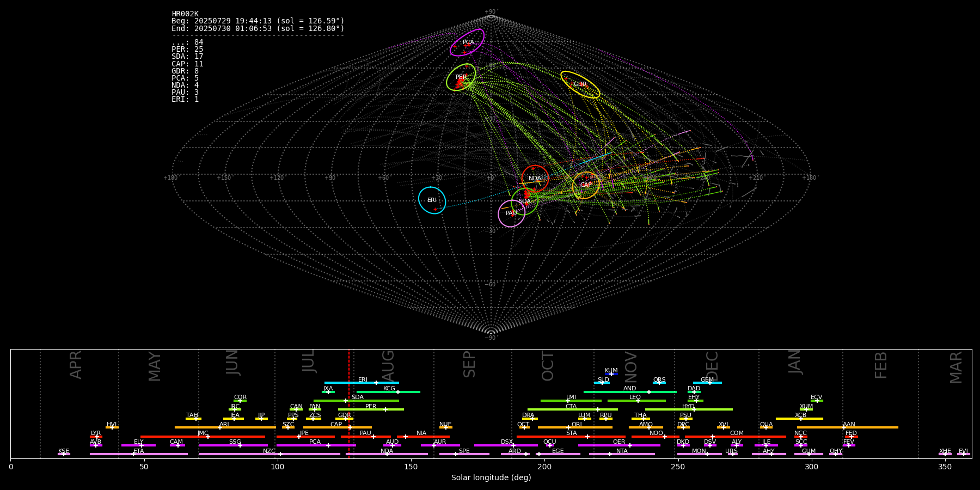
Task: Click the magenta SSG activity bar in timeline
Action: pyautogui.click(x=233, y=445)
